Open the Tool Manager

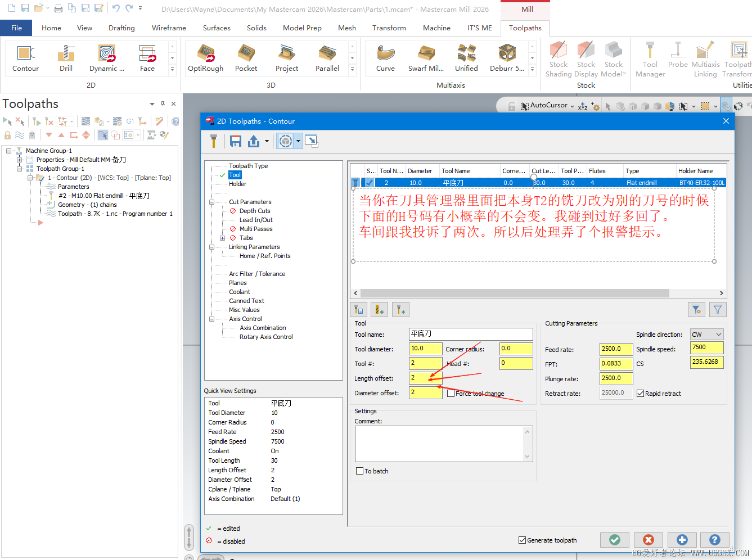[650, 60]
